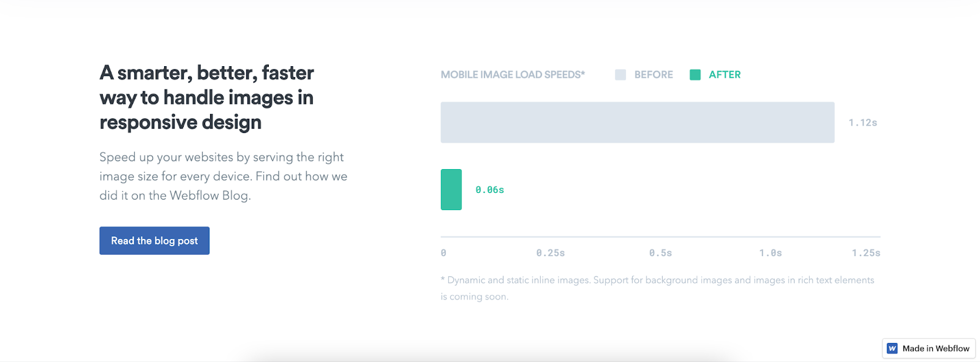Click the MOBILE IMAGE LOAD SPEEDS title

click(513, 75)
